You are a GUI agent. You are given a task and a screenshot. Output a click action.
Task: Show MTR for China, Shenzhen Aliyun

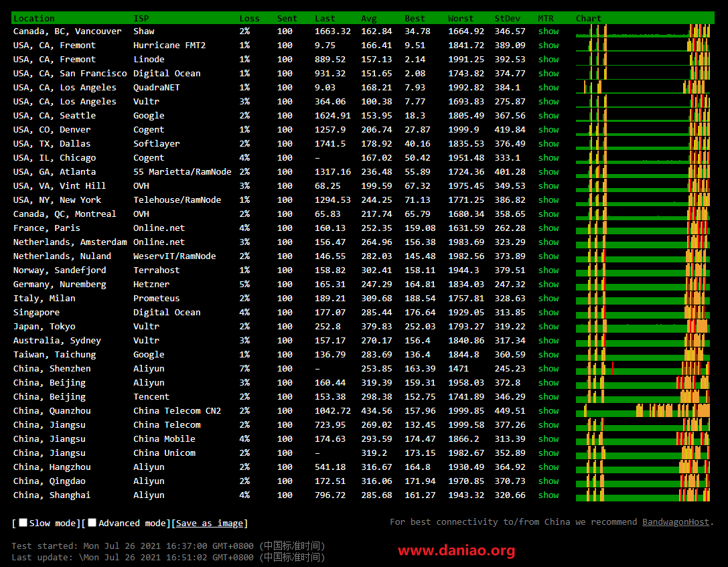(x=548, y=368)
